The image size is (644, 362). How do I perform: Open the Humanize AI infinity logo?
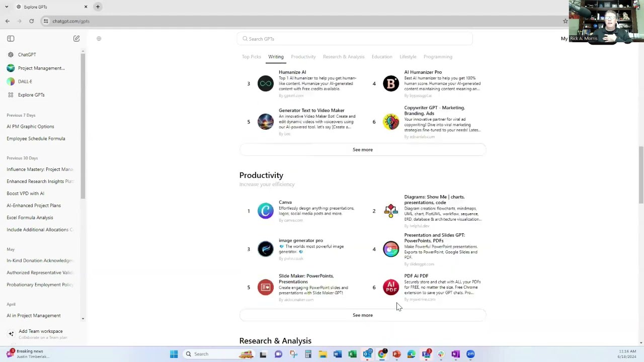point(265,83)
